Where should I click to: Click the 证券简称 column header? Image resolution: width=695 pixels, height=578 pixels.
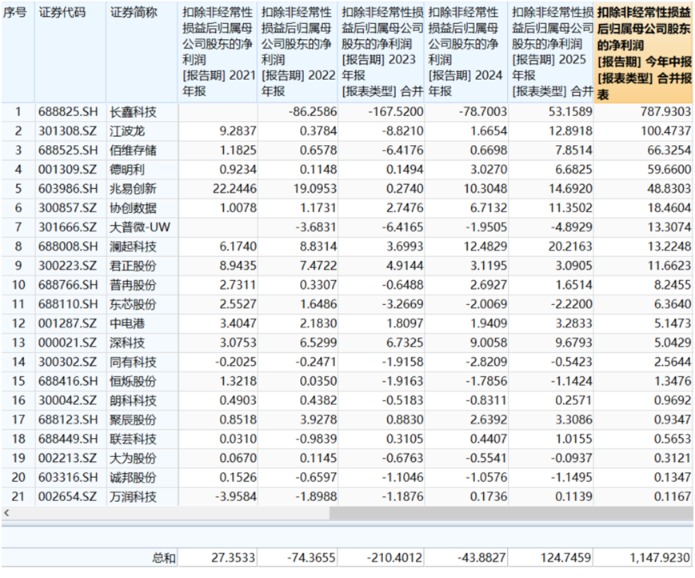tap(133, 12)
